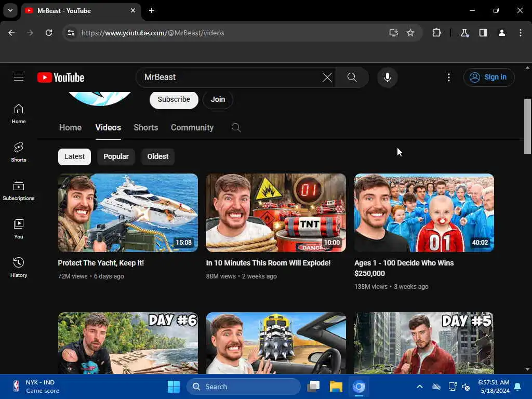This screenshot has width=532, height=399.
Task: Sign in to YouTube
Action: coord(489,77)
